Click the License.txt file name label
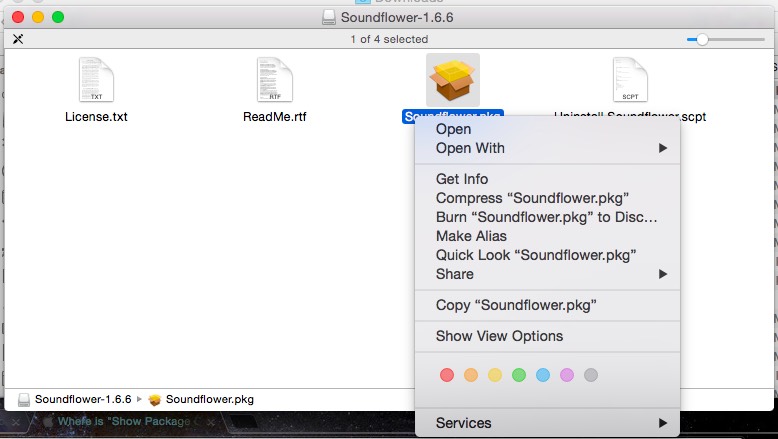 point(96,117)
